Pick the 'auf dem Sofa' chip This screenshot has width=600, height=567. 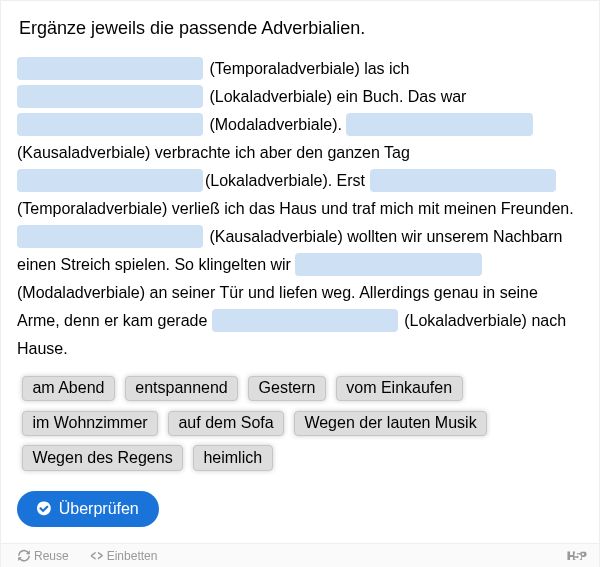226,423
